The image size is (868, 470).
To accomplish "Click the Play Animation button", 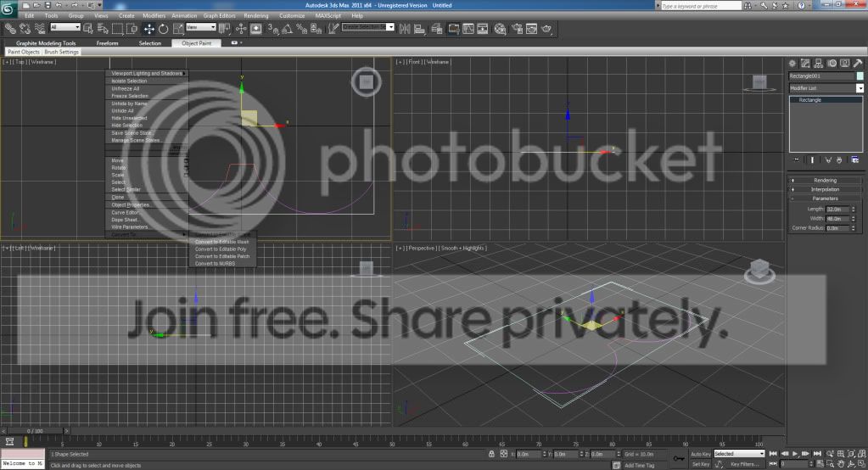I will pos(795,454).
